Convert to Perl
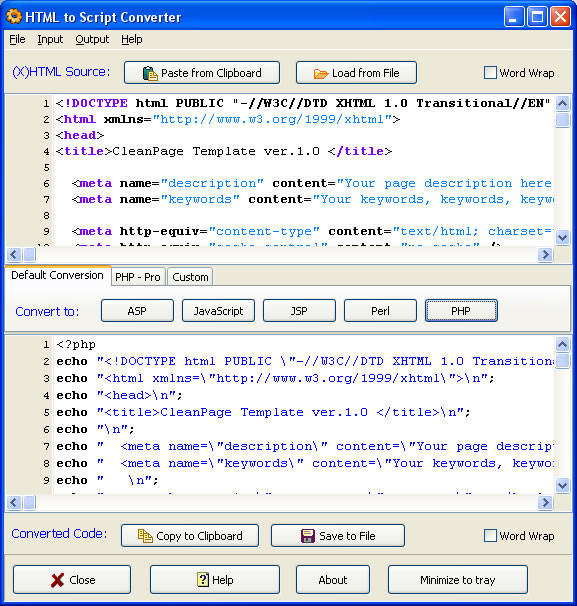The width and height of the screenshot is (577, 606). 380,311
